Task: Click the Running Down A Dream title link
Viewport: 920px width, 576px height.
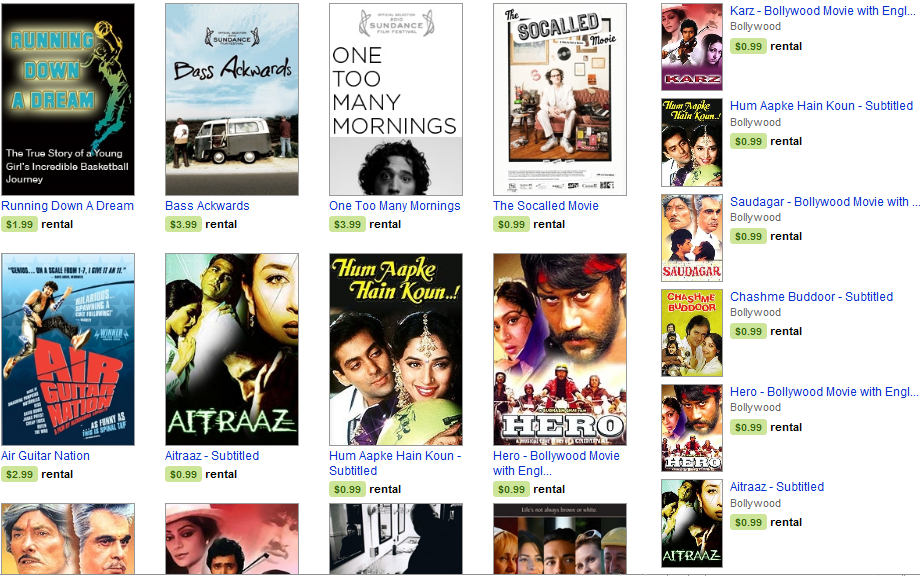Action: point(67,206)
